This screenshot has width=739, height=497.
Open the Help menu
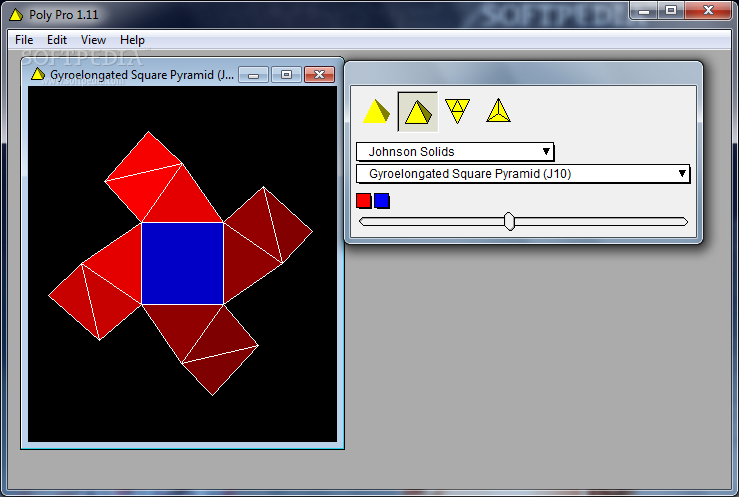coord(132,40)
